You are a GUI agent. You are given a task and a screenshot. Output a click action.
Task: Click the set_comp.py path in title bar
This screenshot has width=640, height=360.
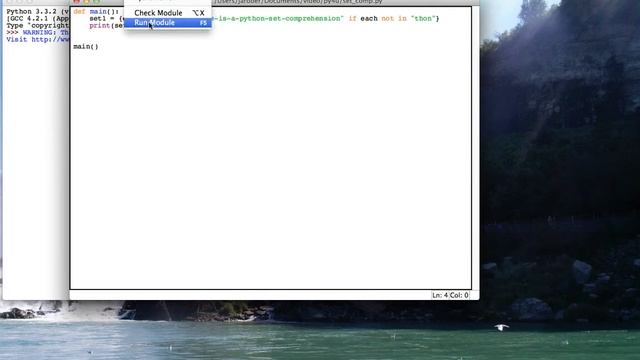[x=299, y=2]
